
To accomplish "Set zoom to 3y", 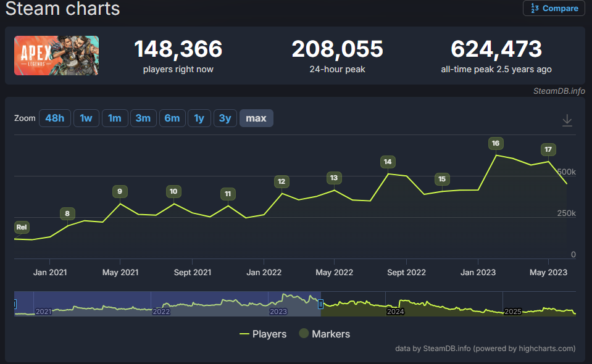I will click(x=225, y=118).
